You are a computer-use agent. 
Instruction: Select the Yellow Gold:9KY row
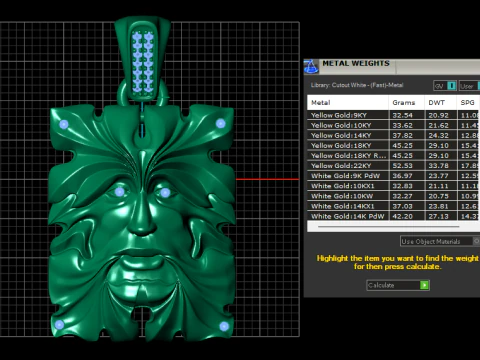click(x=393, y=115)
